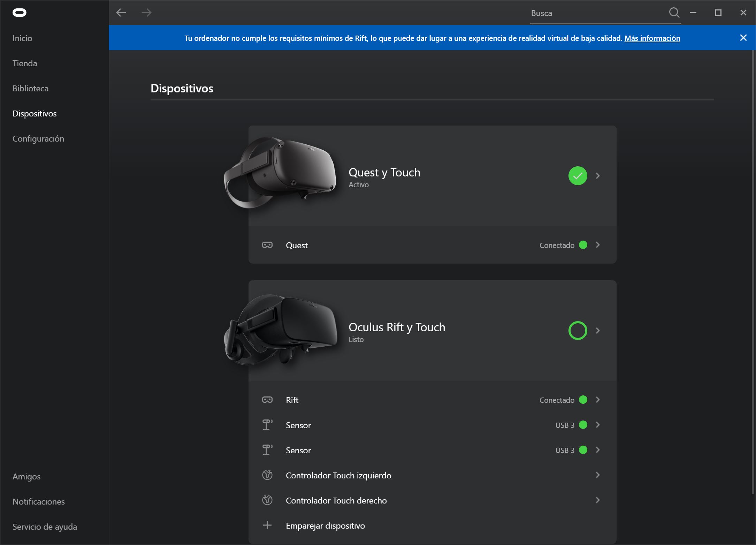Viewport: 756px width, 545px height.
Task: Expand the second Sensor USB 3 row
Action: pos(598,450)
